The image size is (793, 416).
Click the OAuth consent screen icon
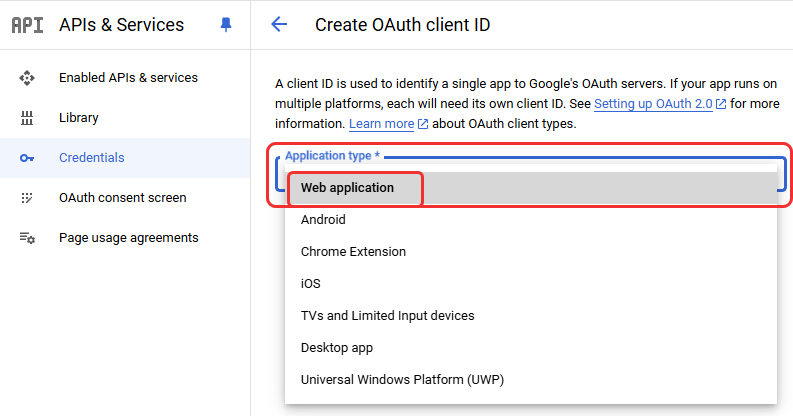coord(27,198)
